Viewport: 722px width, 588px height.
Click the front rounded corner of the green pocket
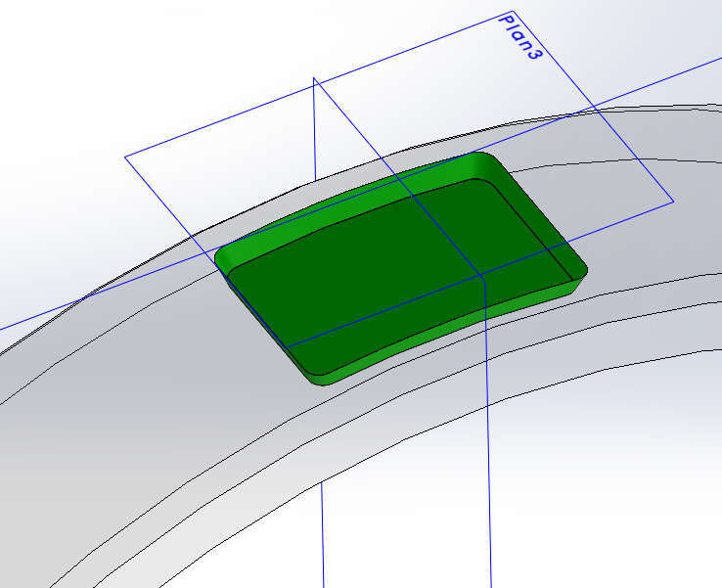click(315, 378)
